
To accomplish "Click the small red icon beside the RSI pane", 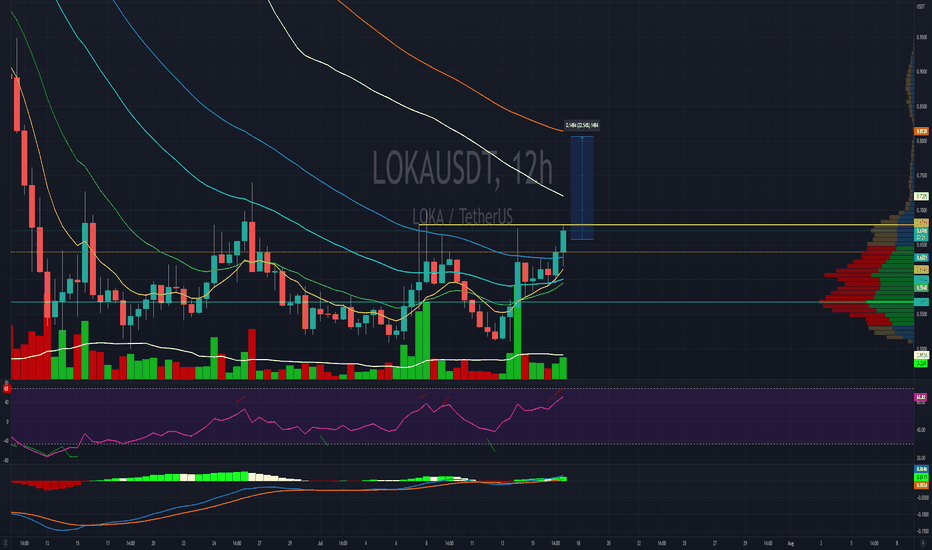I will (7, 389).
